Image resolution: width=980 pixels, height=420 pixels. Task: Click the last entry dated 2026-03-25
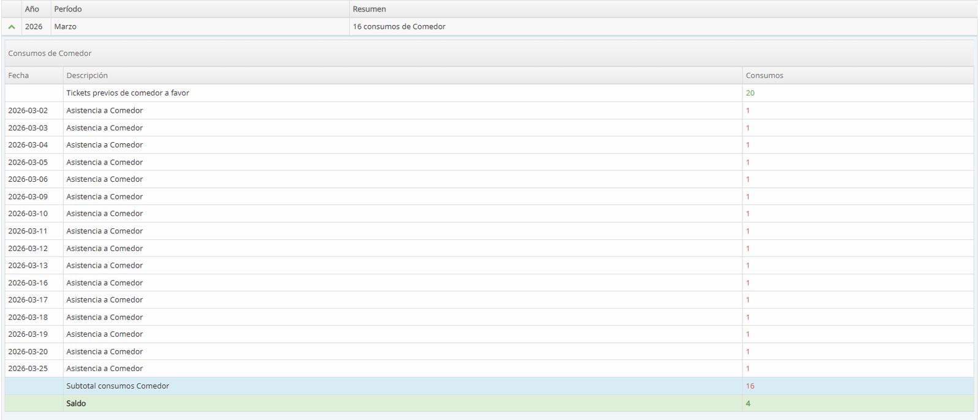click(x=28, y=369)
